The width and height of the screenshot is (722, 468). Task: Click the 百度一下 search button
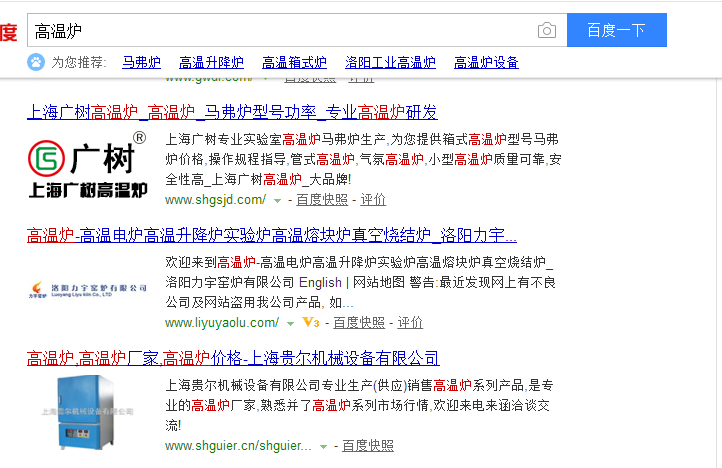coord(617,30)
